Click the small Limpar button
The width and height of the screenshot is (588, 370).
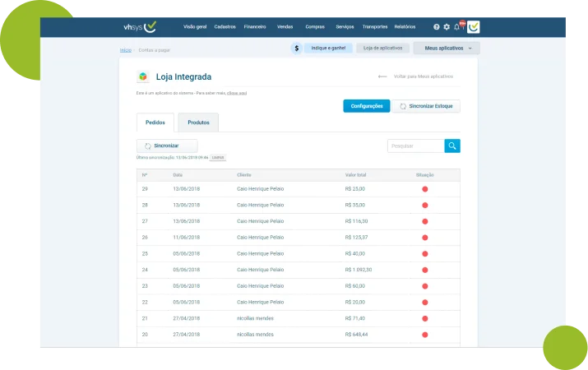point(218,157)
